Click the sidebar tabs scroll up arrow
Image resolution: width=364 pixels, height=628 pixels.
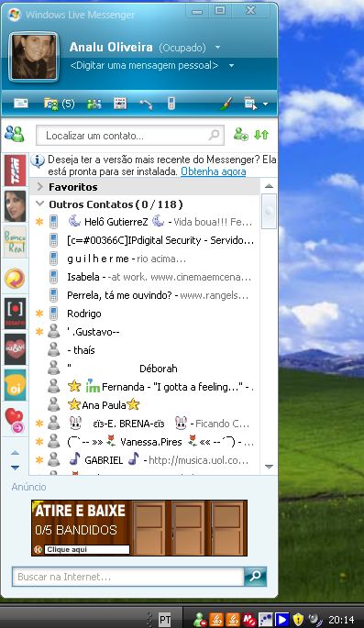click(x=15, y=453)
